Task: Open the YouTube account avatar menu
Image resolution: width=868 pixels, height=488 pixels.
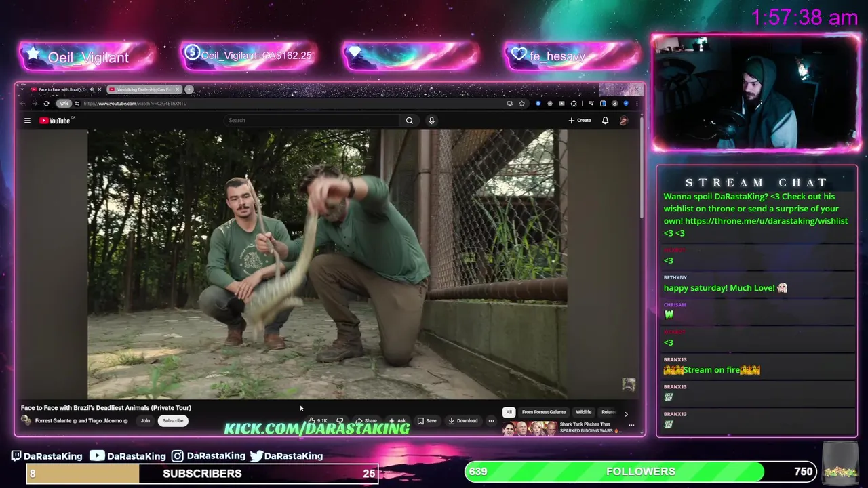Action: [x=624, y=120]
